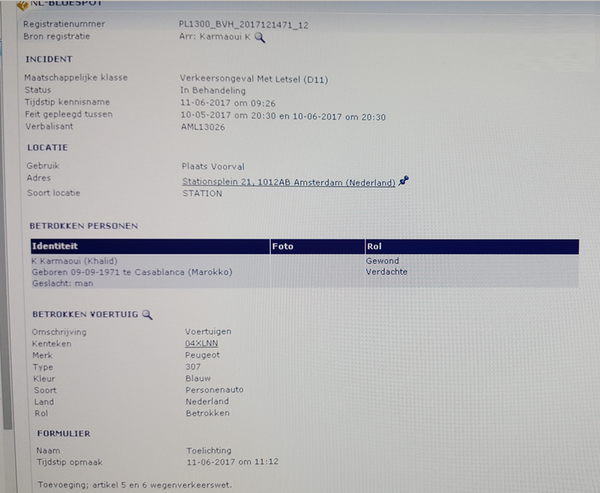Image resolution: width=600 pixels, height=493 pixels.
Task: Click the Foto column header
Action: tap(283, 245)
